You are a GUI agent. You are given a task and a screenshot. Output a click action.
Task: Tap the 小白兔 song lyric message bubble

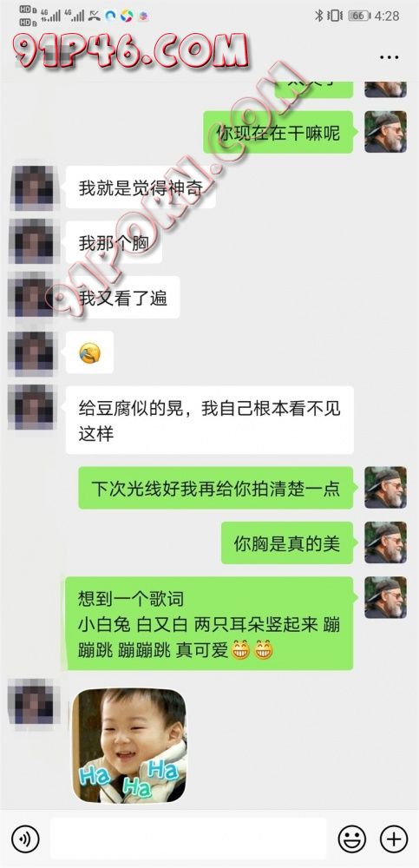(209, 623)
